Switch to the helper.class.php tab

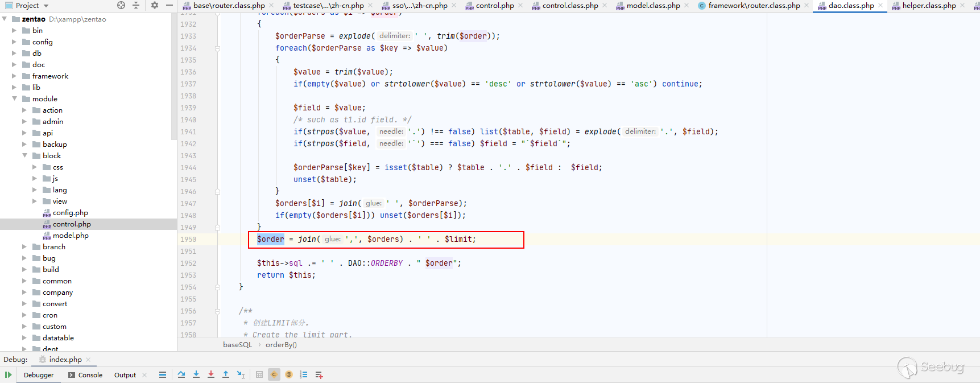tap(928, 6)
